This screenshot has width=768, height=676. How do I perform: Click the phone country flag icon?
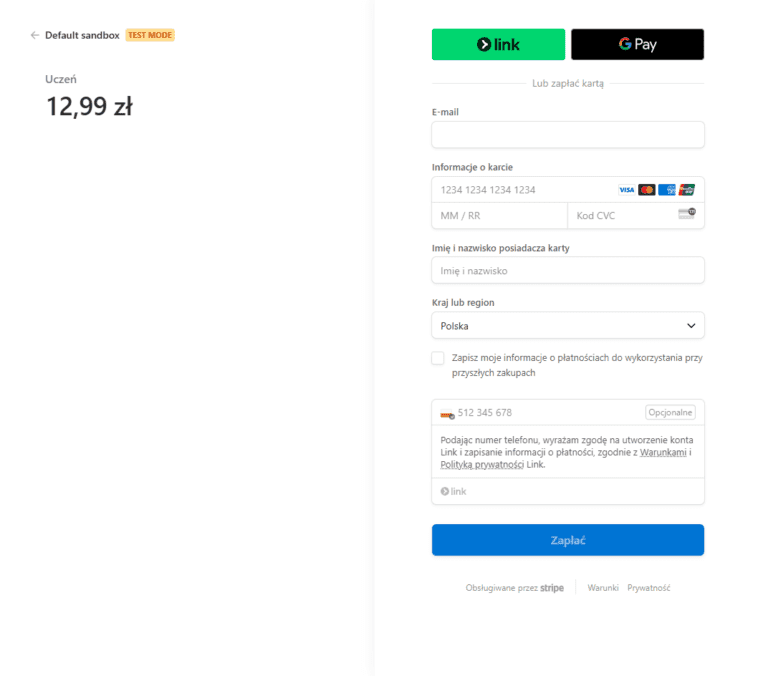pos(447,413)
